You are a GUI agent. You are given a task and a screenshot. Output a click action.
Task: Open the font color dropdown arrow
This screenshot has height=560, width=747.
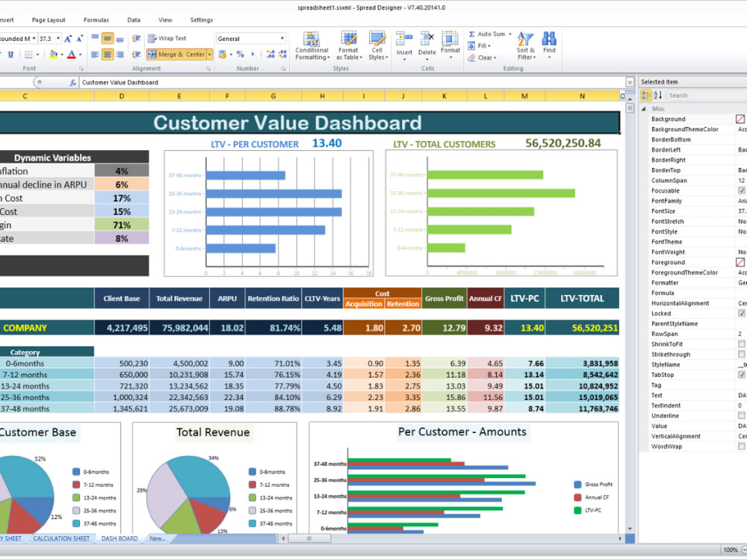click(x=80, y=55)
